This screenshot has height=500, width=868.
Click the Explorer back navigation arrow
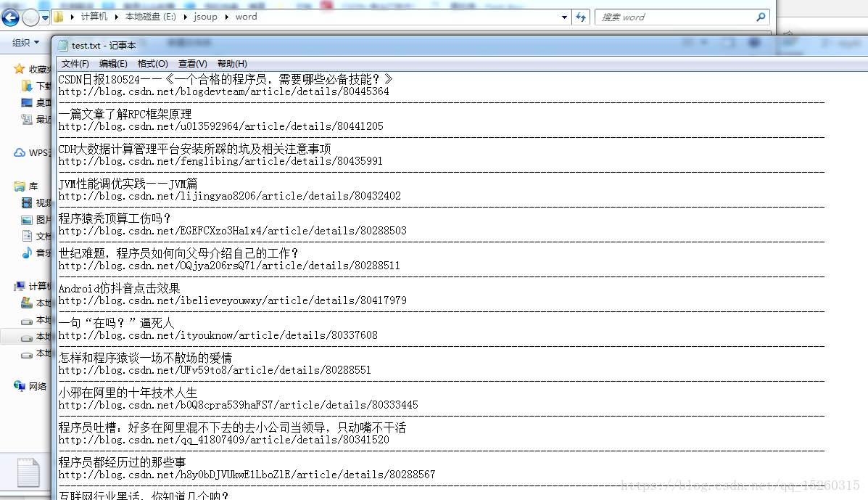point(10,17)
